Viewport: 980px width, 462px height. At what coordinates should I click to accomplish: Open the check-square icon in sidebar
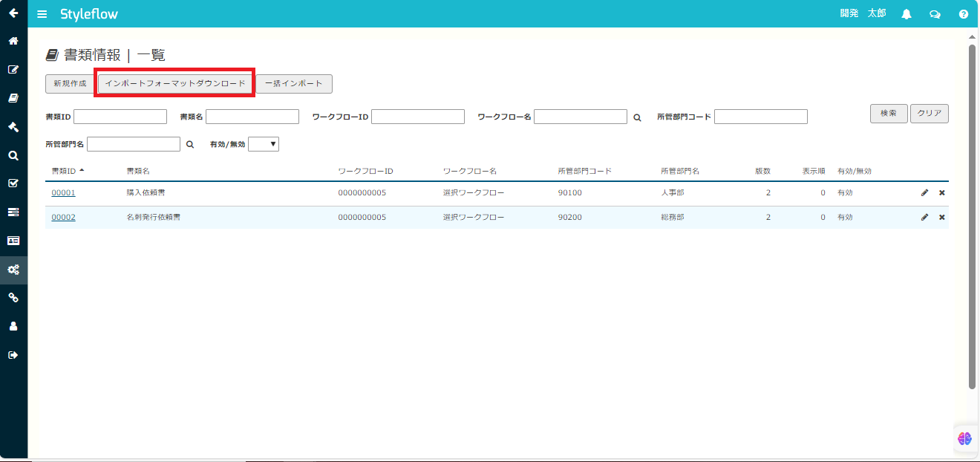pyautogui.click(x=13, y=183)
